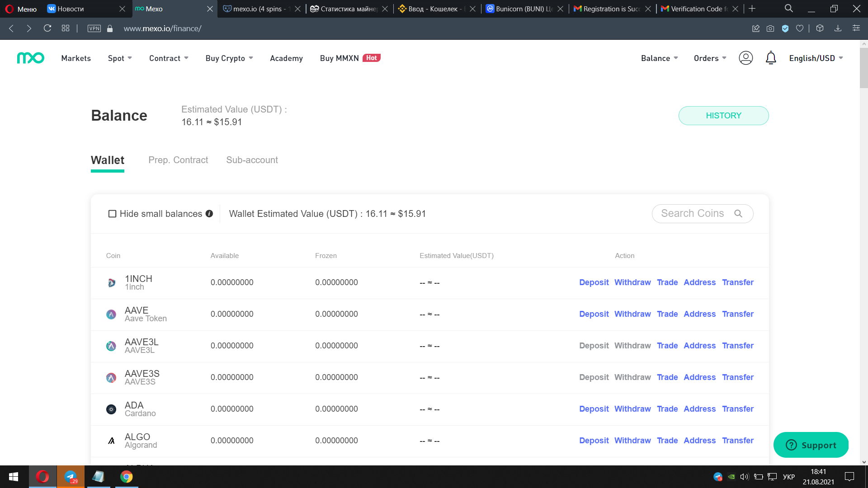Click the AAVE coin icon
Image resolution: width=868 pixels, height=488 pixels.
point(111,314)
